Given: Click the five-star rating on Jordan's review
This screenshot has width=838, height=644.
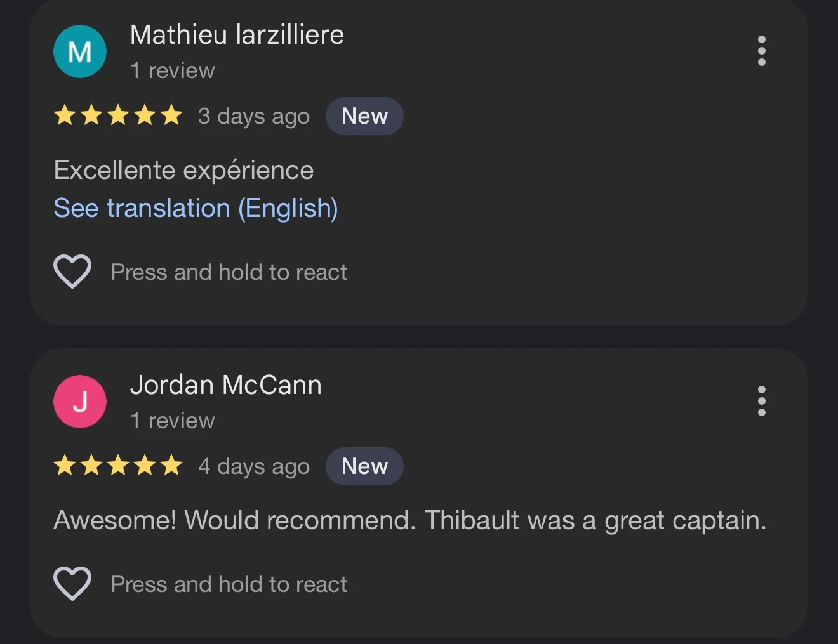Looking at the screenshot, I should [118, 466].
